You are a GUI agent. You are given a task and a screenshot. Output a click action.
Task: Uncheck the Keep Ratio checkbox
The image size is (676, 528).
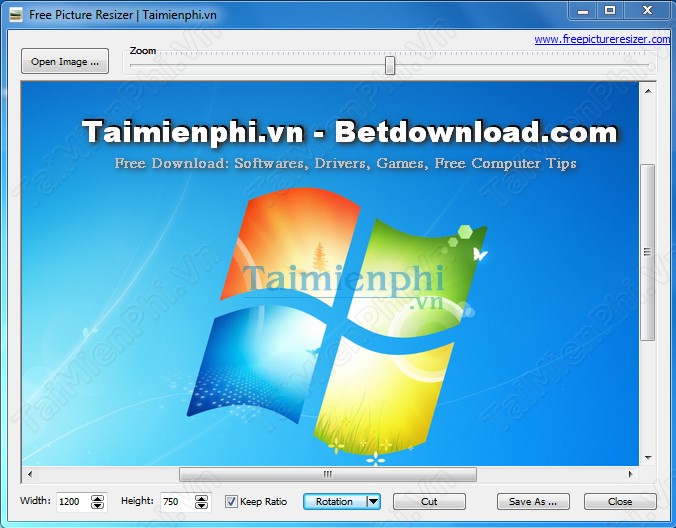point(231,502)
